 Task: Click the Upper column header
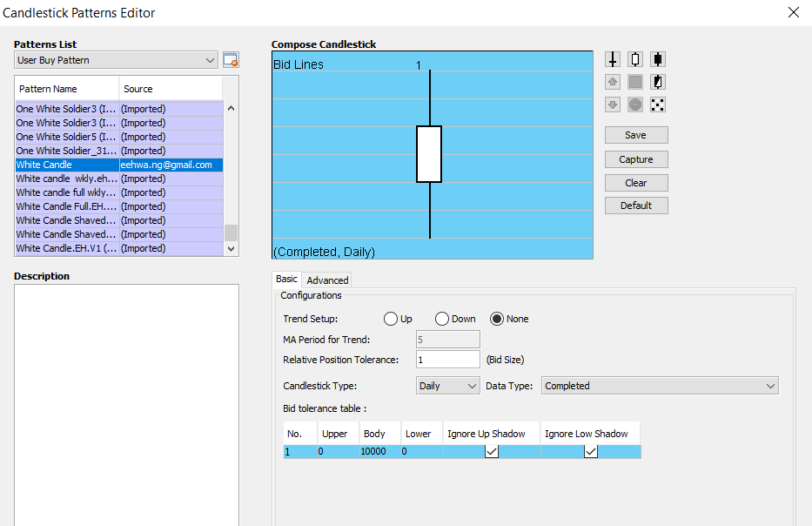click(339, 433)
